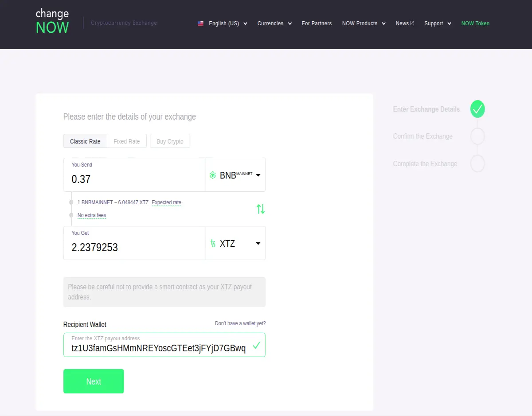Expand the Currencies menu

pos(274,23)
